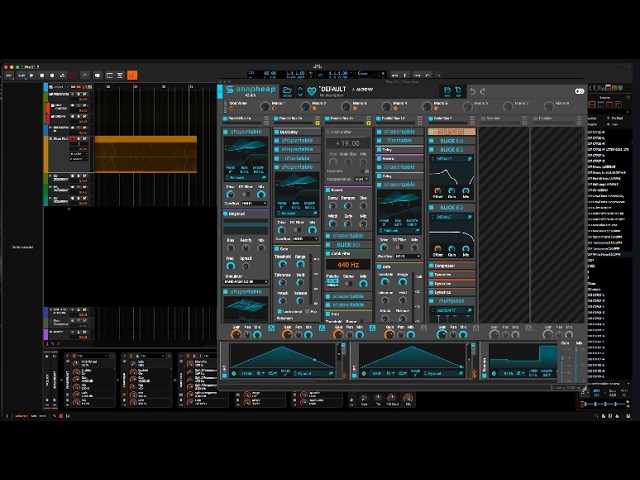This screenshot has width=640, height=480.
Task: Open the fourth lane Shaperbox overflow dropdown
Action: [407, 256]
